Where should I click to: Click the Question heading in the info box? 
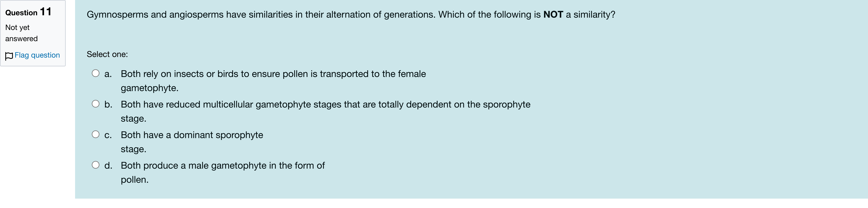pyautogui.click(x=21, y=13)
